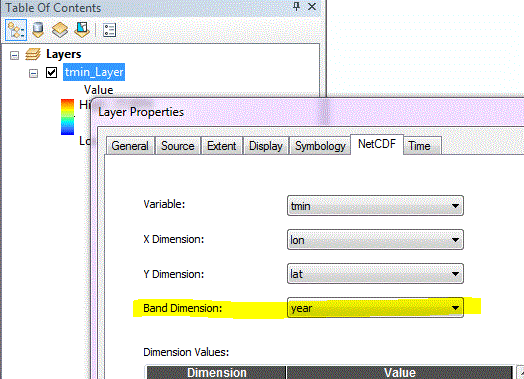Click the Dimension Values label
524x379 pixels.
pyautogui.click(x=186, y=352)
